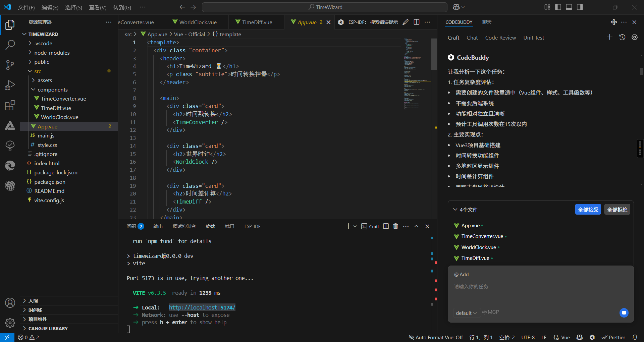Open notifications bell in status bar
The height and width of the screenshot is (342, 644).
pyautogui.click(x=635, y=337)
